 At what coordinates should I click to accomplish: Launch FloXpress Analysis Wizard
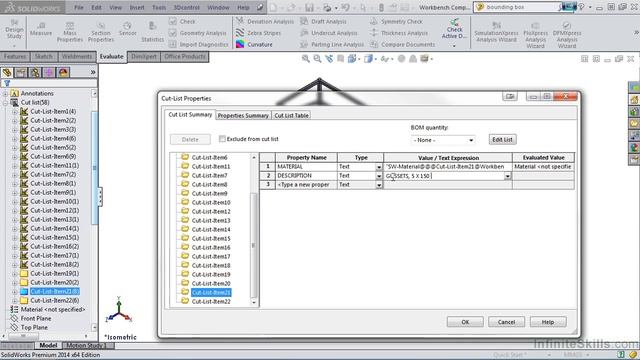click(535, 34)
